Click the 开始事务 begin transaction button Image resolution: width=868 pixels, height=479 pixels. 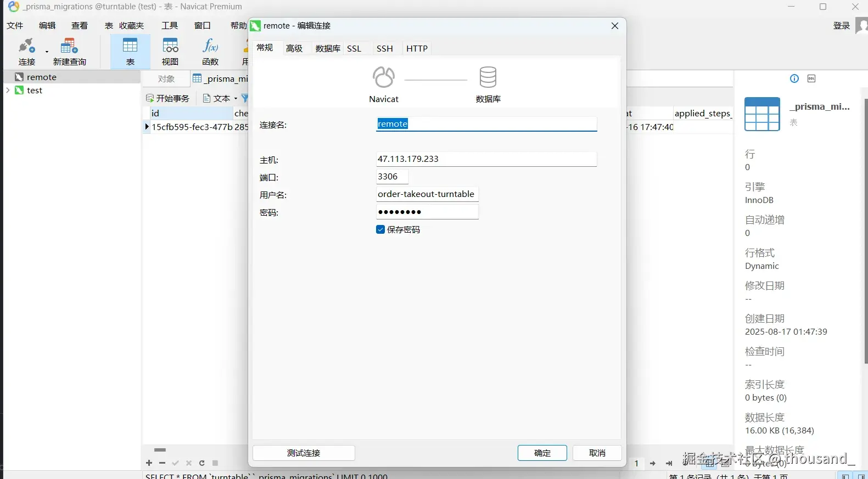coord(167,98)
